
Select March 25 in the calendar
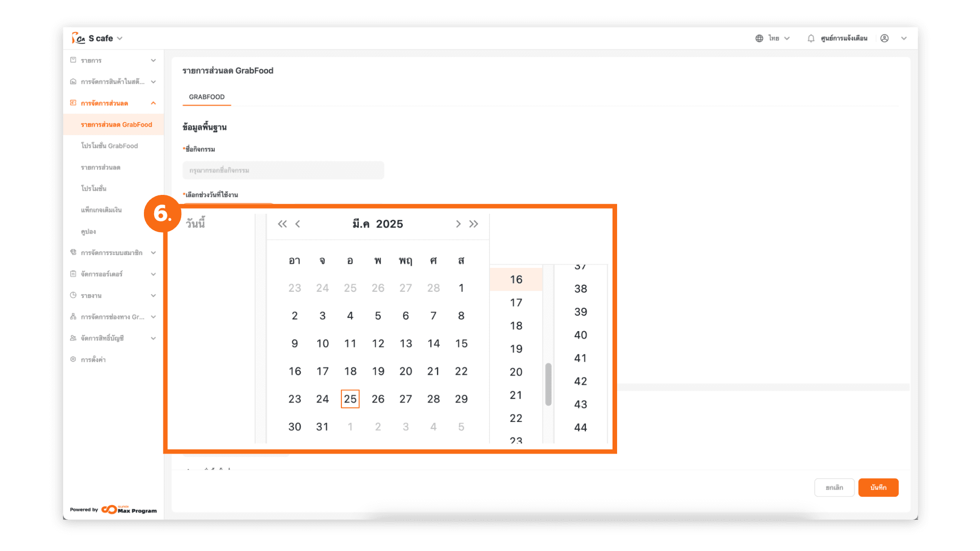tap(350, 399)
